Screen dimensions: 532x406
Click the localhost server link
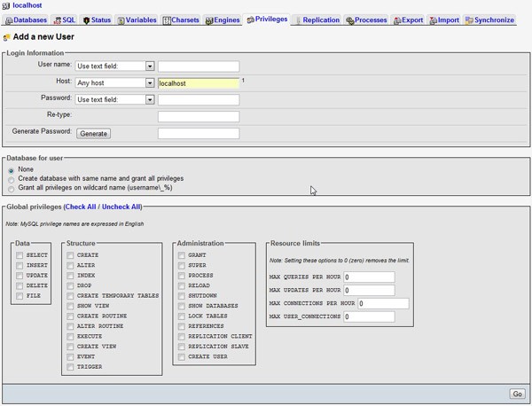point(27,5)
